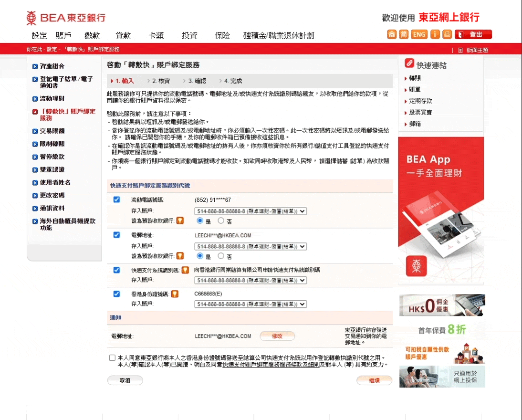Select 否 for email default receiving bank

221,256
